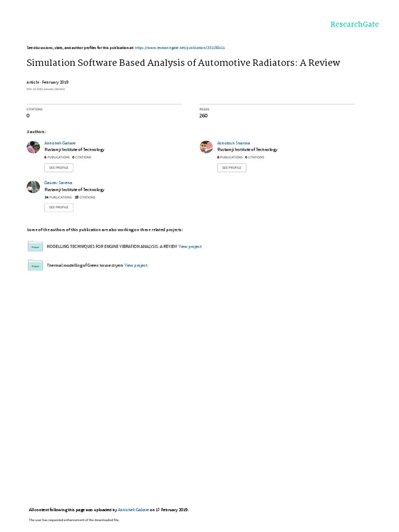Click SEE PROFILE under Gaurav Saxena
The image size is (399, 532).
pos(59,207)
